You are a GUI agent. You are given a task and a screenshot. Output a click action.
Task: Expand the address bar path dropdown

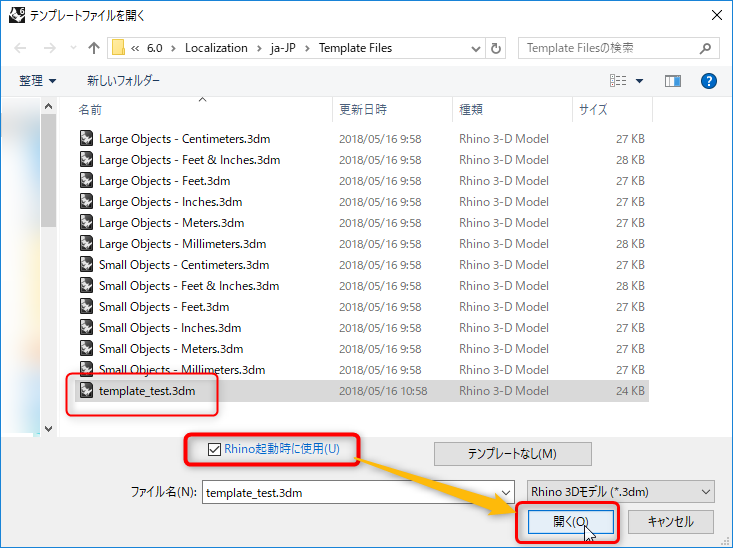[x=473, y=48]
